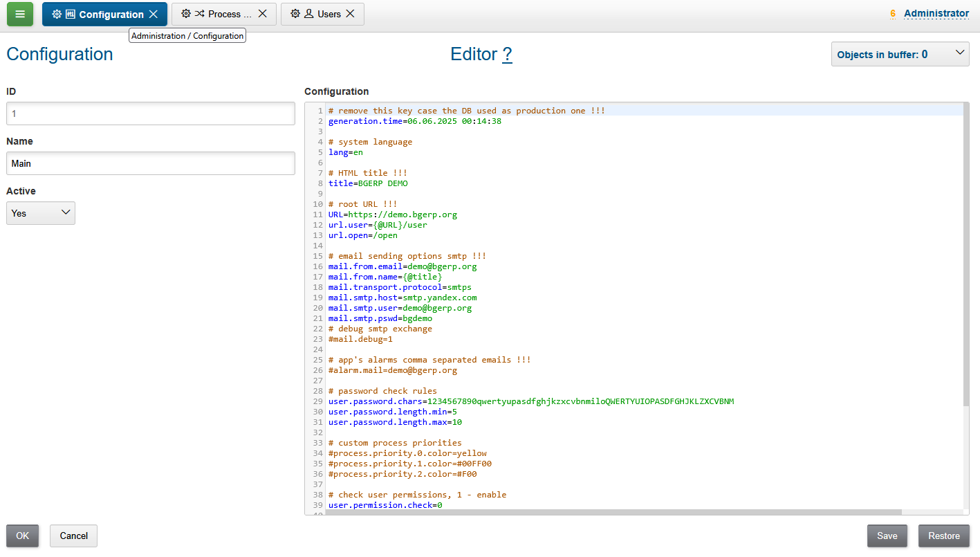Click the chart icon in Configuration tab
980x557 pixels.
tap(69, 14)
